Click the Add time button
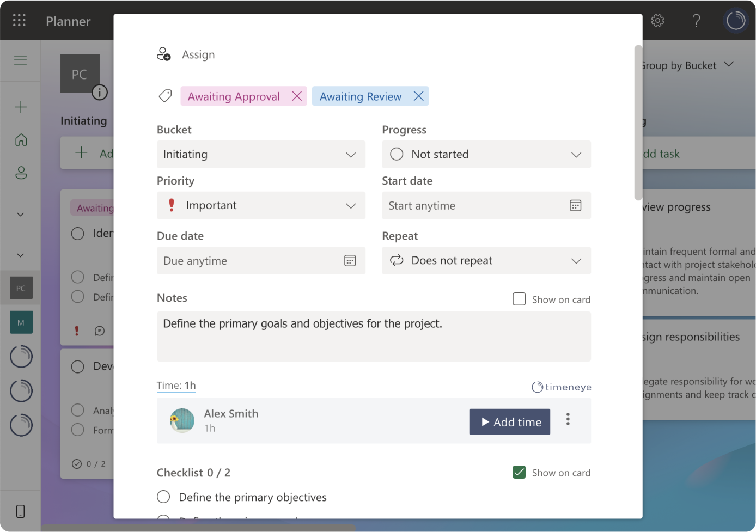 (509, 421)
